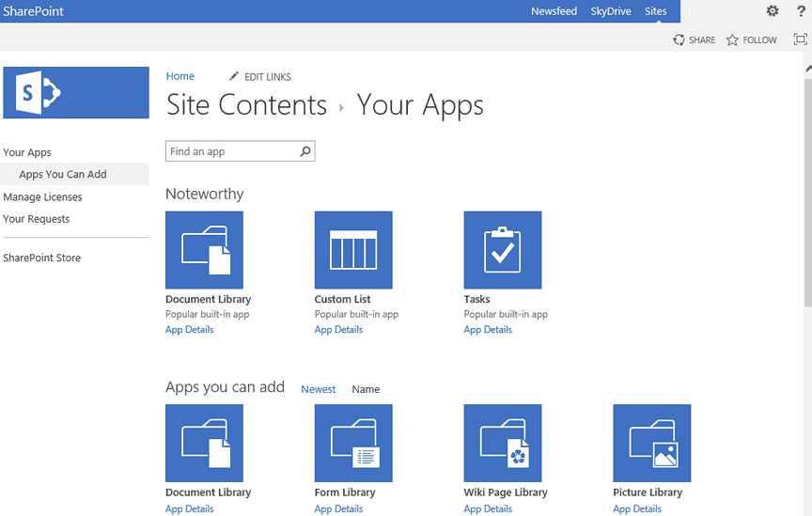Open the Newsfeed top navigation item

(554, 11)
